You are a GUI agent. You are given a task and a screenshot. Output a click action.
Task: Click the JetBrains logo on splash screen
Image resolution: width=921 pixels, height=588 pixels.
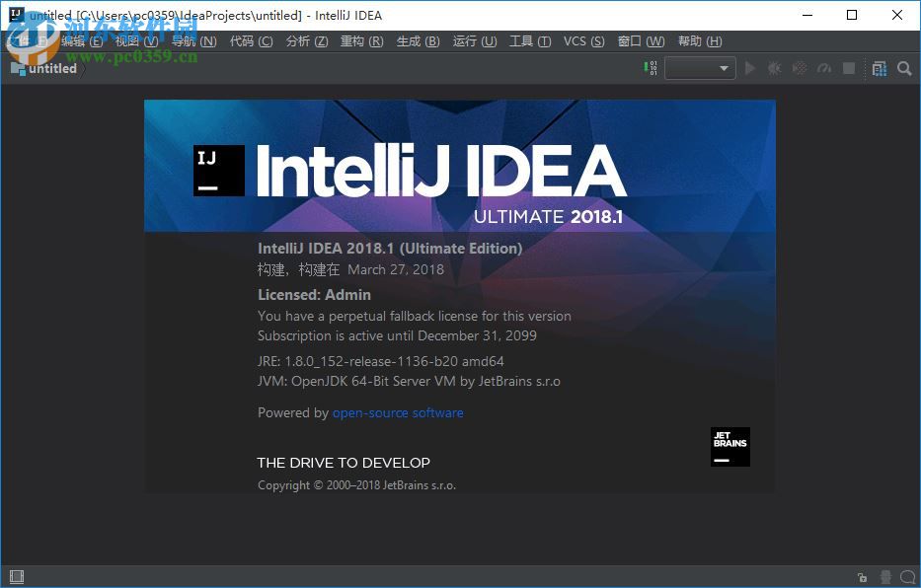(729, 447)
